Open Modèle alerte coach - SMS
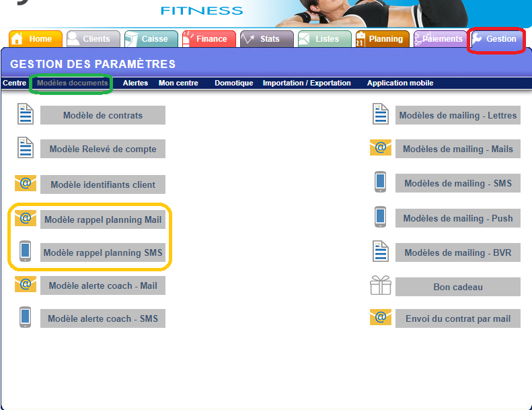Image resolution: width=532 pixels, height=410 pixels. [103, 318]
